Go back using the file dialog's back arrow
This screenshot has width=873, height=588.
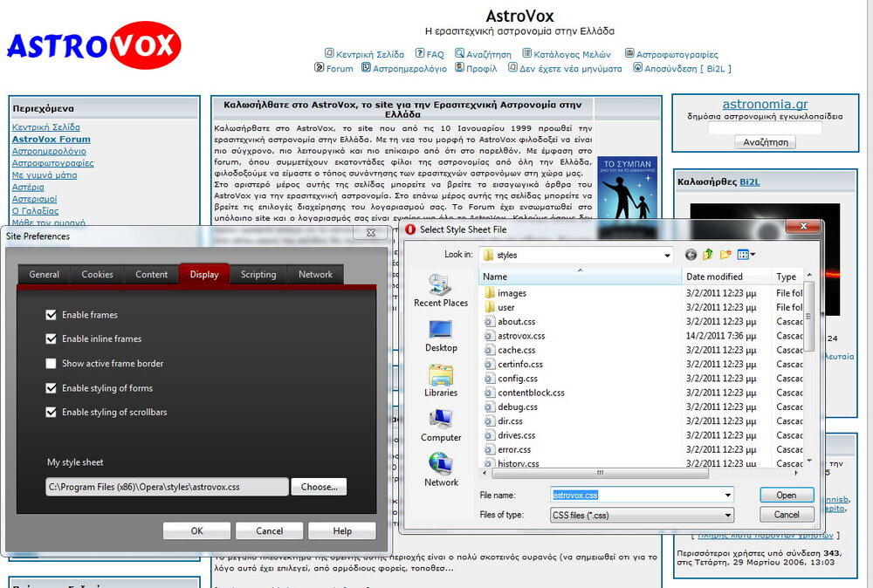point(691,255)
